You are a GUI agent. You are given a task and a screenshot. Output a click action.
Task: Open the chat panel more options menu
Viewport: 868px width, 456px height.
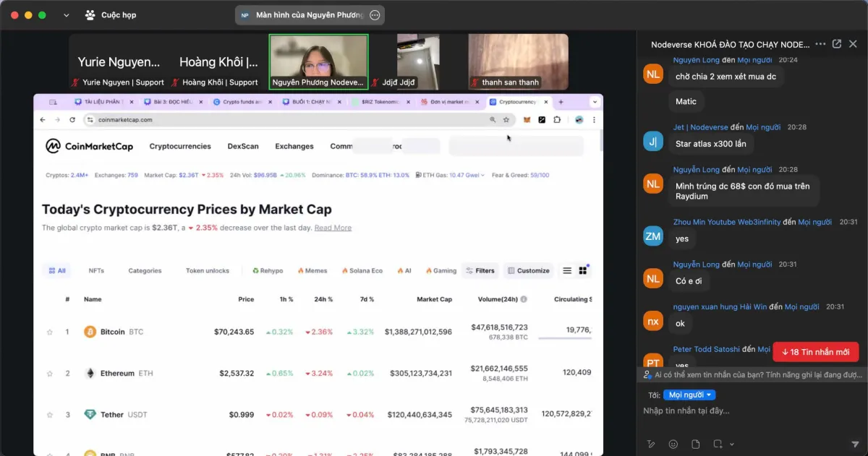[820, 44]
